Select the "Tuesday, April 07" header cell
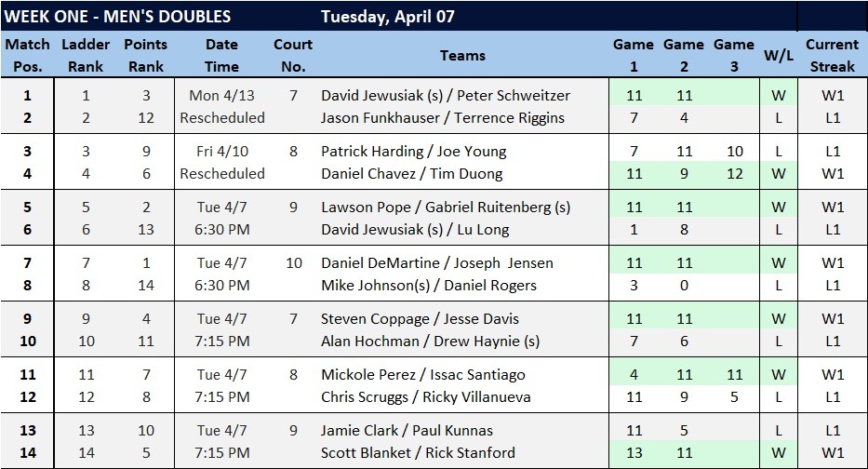Viewport: 868px width, 469px height. 388,17
